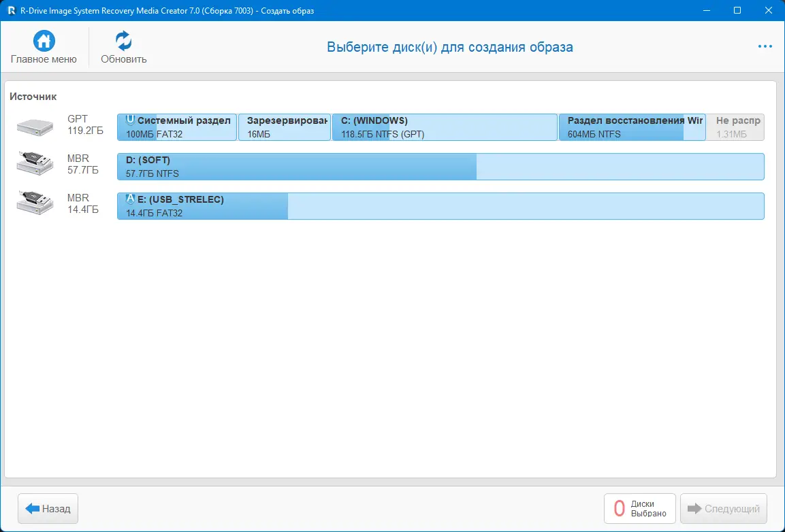
Task: Click the Назад back button
Action: [x=48, y=508]
